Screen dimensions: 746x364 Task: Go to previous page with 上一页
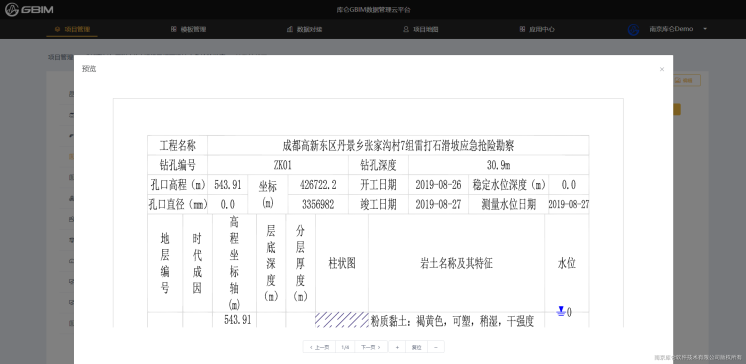[319, 347]
